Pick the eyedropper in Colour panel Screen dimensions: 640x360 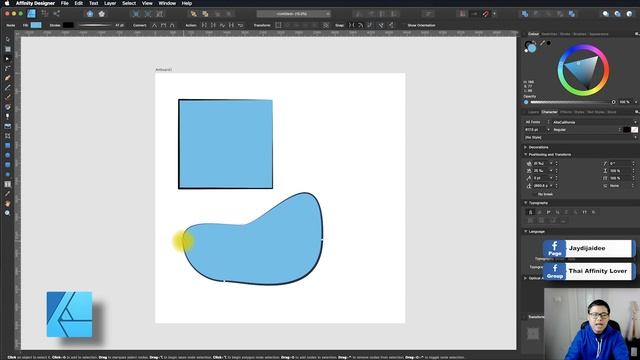542,43
